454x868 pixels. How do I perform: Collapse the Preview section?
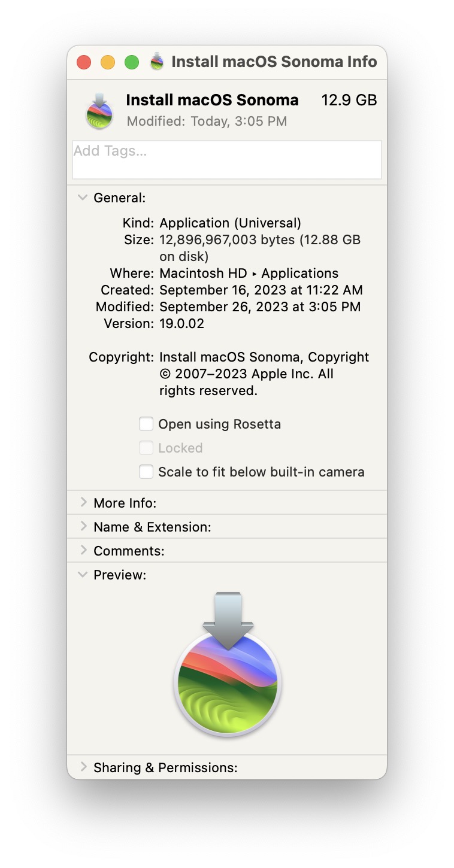tap(83, 575)
